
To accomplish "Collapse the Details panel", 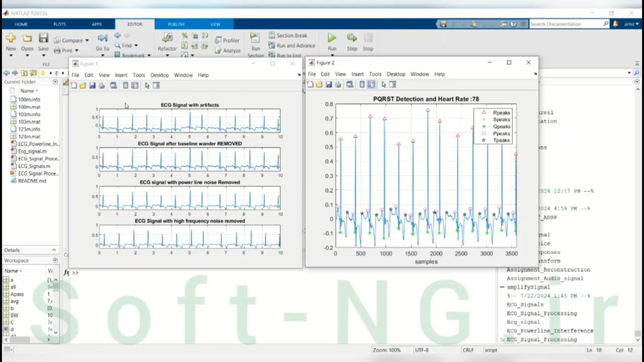I will pos(54,250).
